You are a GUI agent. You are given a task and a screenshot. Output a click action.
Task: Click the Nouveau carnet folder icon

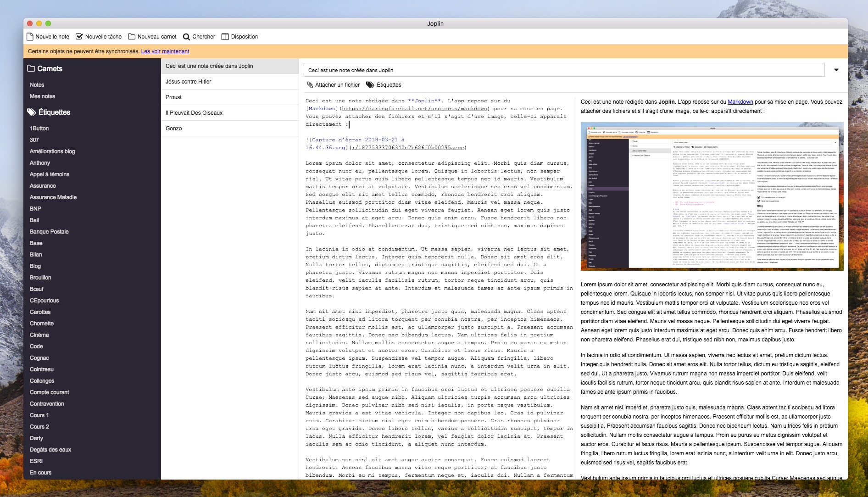(132, 37)
